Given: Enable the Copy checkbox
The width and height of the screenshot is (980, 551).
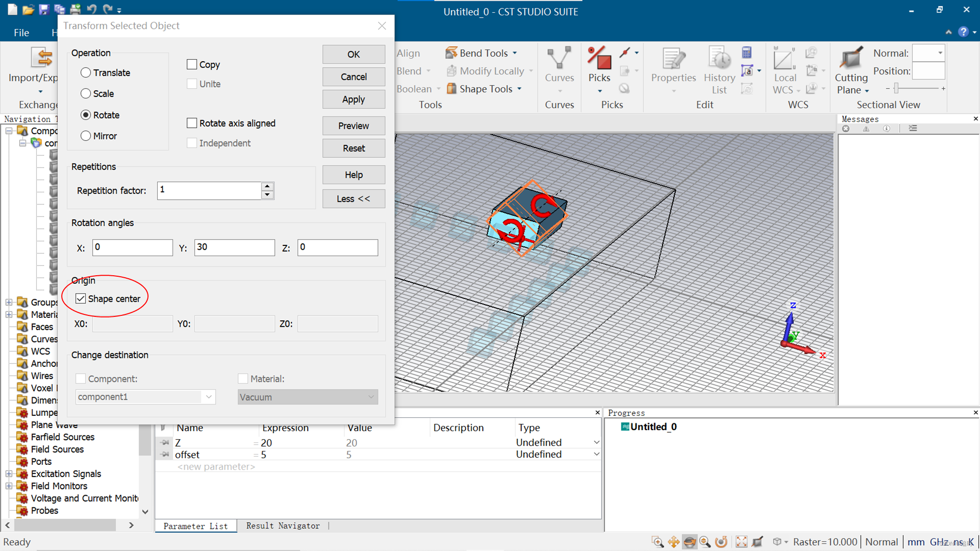Looking at the screenshot, I should click(192, 64).
